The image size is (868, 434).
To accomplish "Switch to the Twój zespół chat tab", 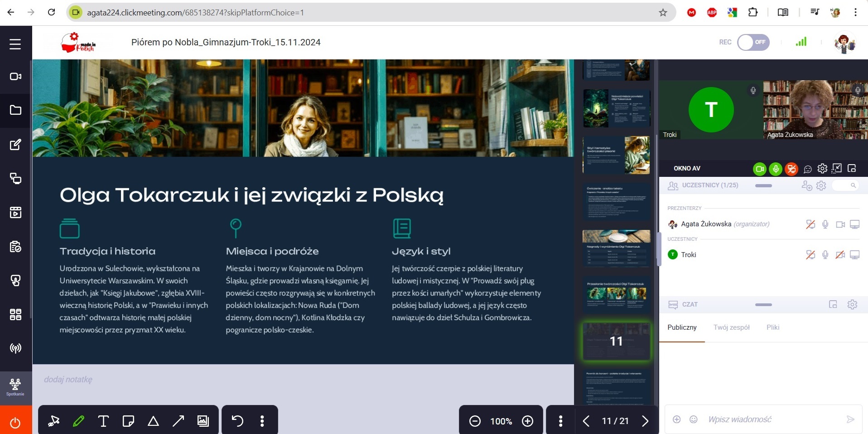I will coord(731,327).
